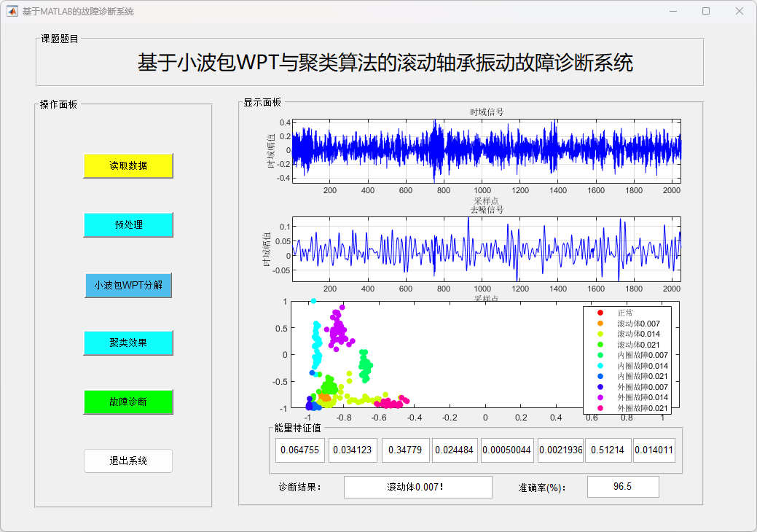
Task: Click the 时域信号 plot area
Action: click(x=486, y=150)
